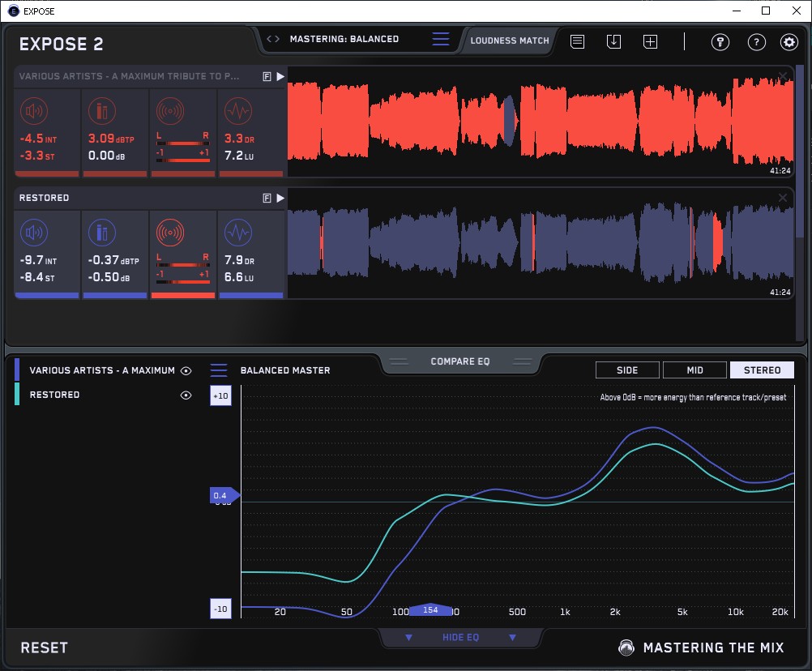The image size is (812, 671).
Task: Collapse the EQ panel with Hide EQ
Action: coord(459,638)
